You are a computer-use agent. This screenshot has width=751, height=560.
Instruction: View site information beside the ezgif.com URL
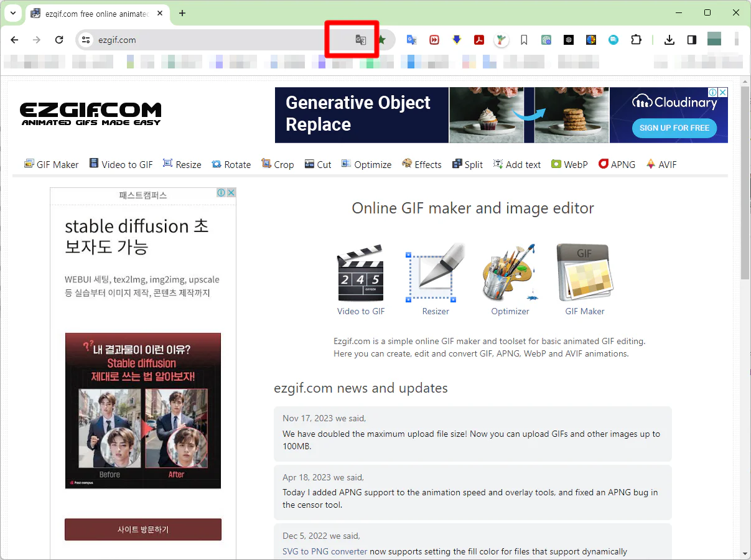click(86, 40)
